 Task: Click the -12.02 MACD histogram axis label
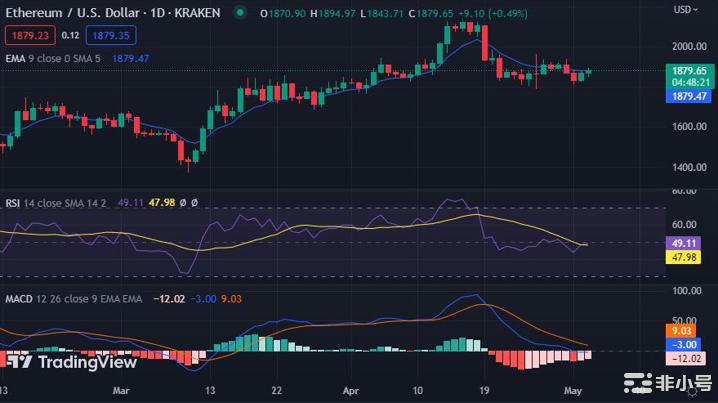click(690, 358)
